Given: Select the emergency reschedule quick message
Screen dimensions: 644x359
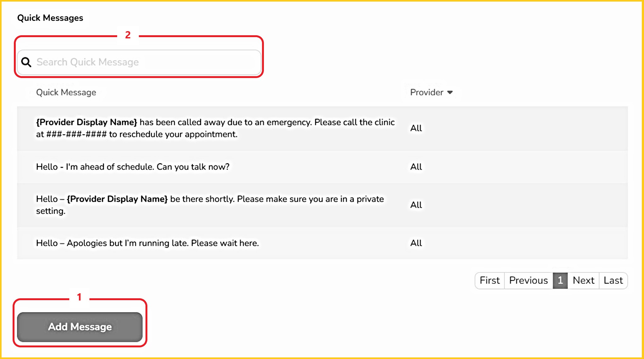Looking at the screenshot, I should point(215,128).
